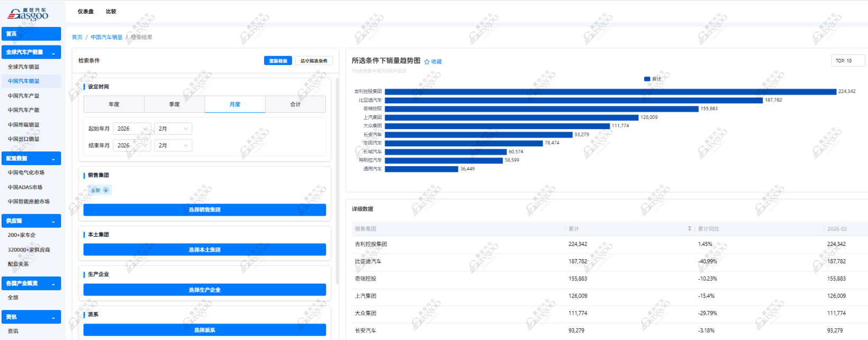Open the start year 2026 dropdown
This screenshot has height=340, width=868.
click(x=132, y=128)
